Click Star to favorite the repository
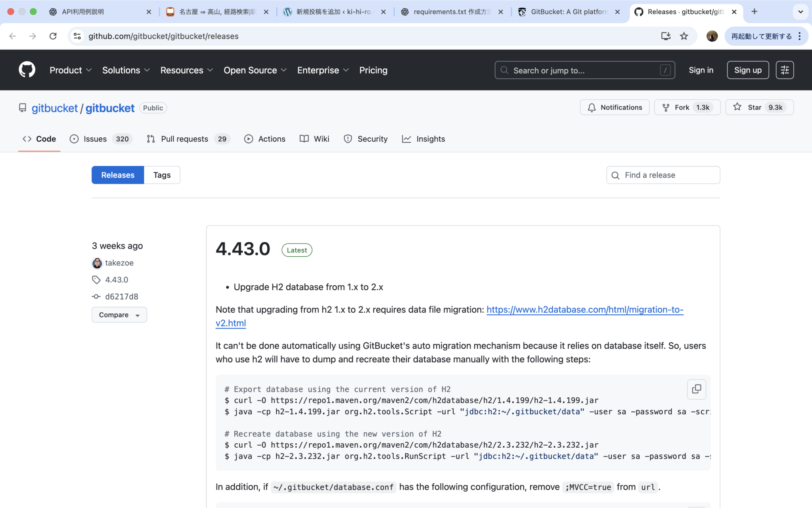 click(x=753, y=107)
